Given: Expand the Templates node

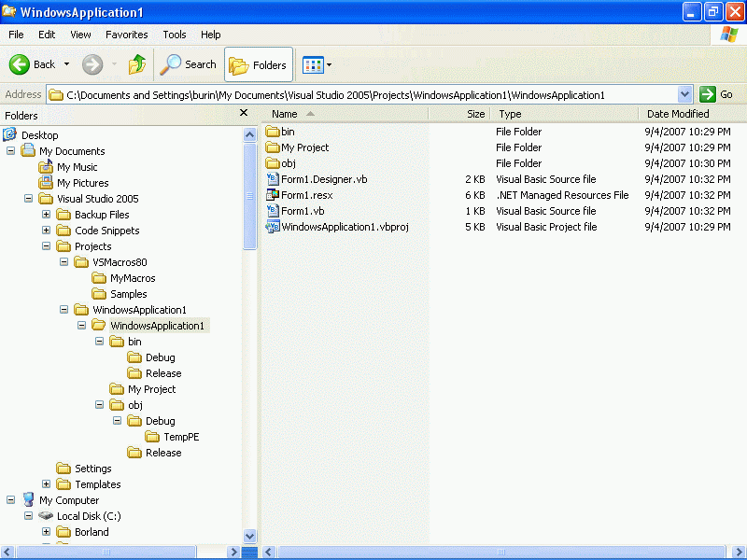Looking at the screenshot, I should [46, 484].
